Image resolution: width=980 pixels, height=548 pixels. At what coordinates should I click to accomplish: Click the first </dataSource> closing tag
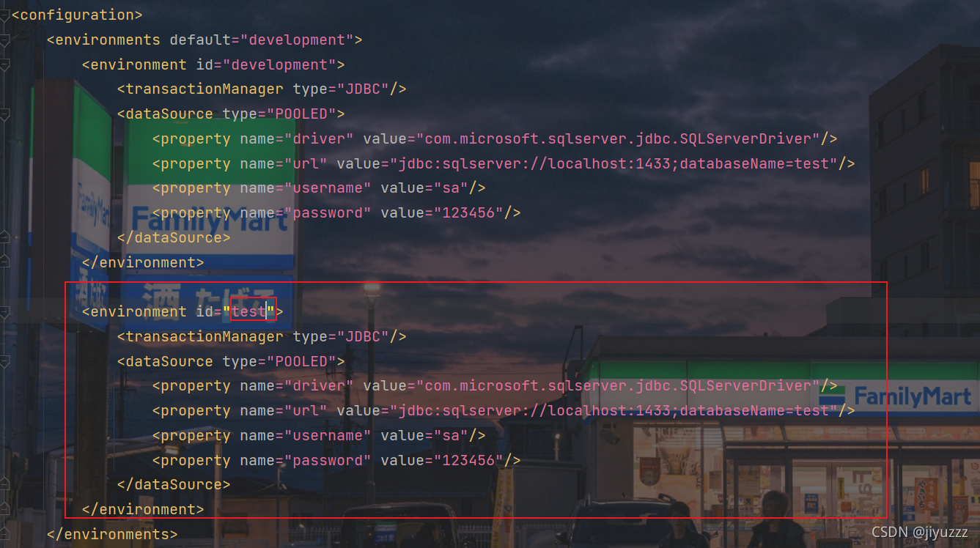[x=174, y=237]
